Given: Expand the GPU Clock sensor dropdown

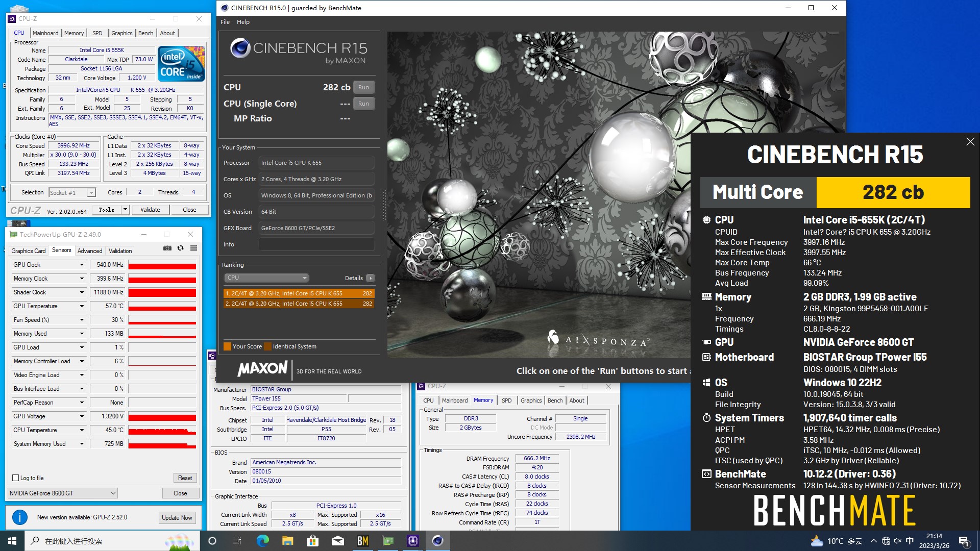Looking at the screenshot, I should (x=82, y=265).
